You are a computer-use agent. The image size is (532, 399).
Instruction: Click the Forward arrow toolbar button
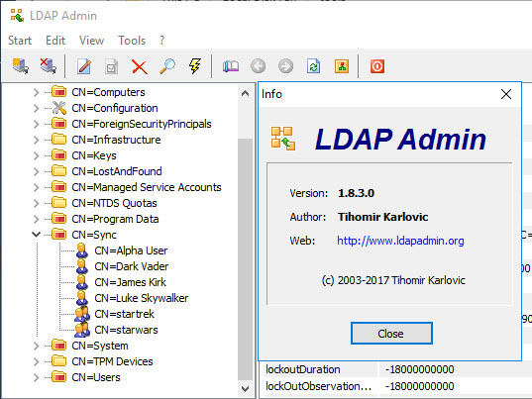(x=285, y=66)
